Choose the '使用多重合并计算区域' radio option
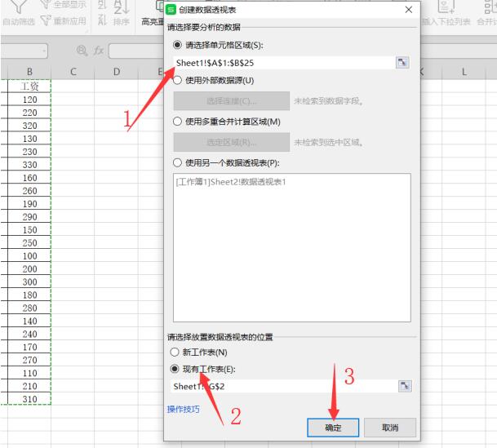Image resolution: width=497 pixels, height=448 pixels. click(x=177, y=122)
